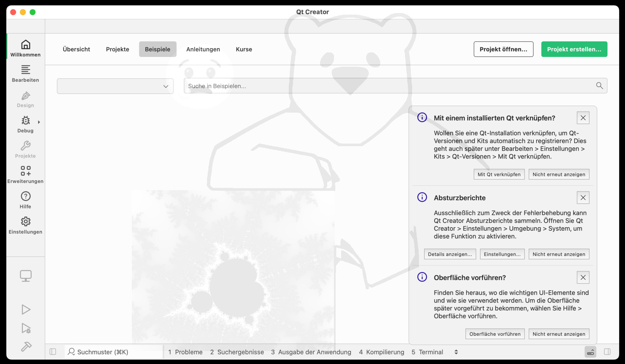Click the Projekt erstellen... button
Screen dimensions: 625x364
click(574, 49)
